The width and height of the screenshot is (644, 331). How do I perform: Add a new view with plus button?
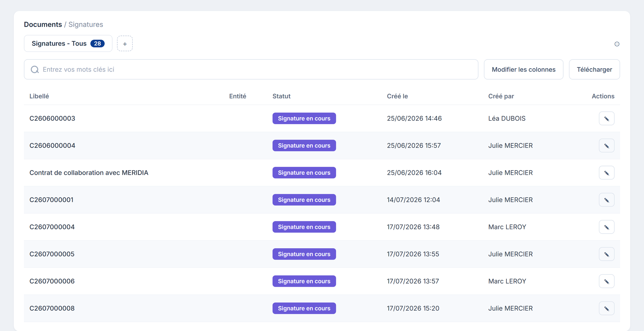(x=125, y=44)
